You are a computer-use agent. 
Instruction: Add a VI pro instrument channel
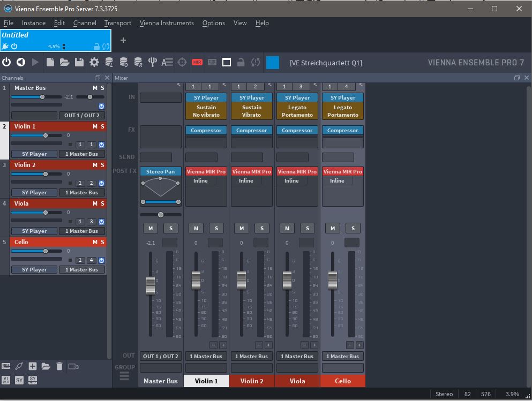pyautogui.click(x=6, y=380)
